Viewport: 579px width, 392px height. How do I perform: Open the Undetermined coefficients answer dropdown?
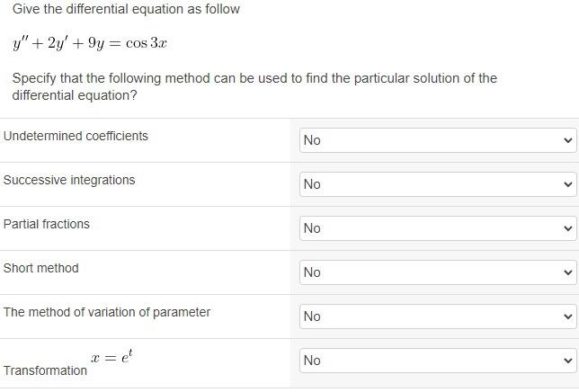tap(437, 140)
